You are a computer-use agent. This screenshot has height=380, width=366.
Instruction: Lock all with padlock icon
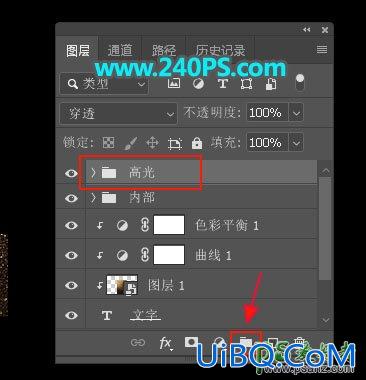197,143
